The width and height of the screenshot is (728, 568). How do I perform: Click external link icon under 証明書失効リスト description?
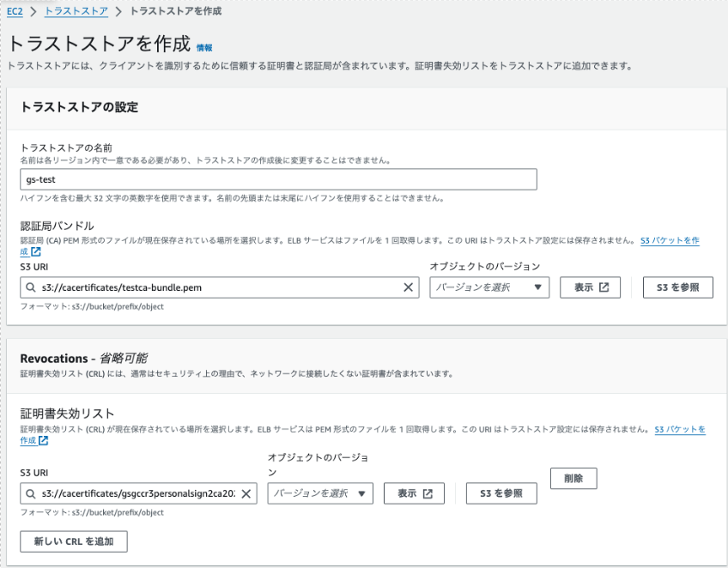pos(43,440)
